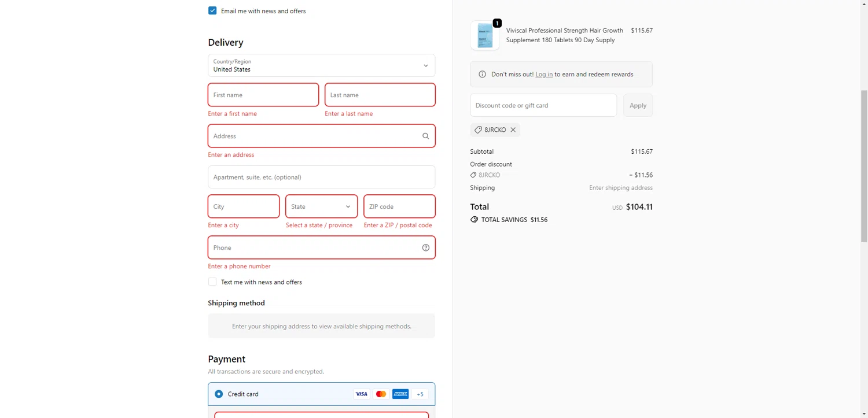Remove the 8JRCKO discount code
Viewport: 868px width, 418px height.
point(513,130)
